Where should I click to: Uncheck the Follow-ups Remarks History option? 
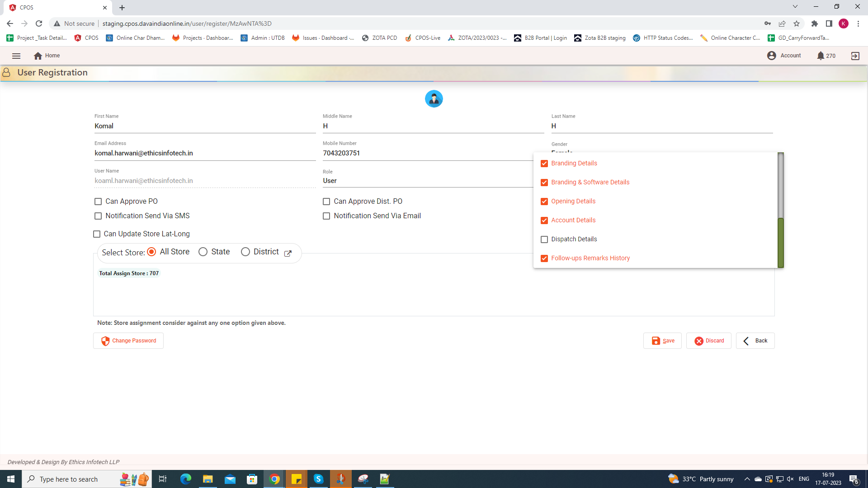(x=544, y=258)
